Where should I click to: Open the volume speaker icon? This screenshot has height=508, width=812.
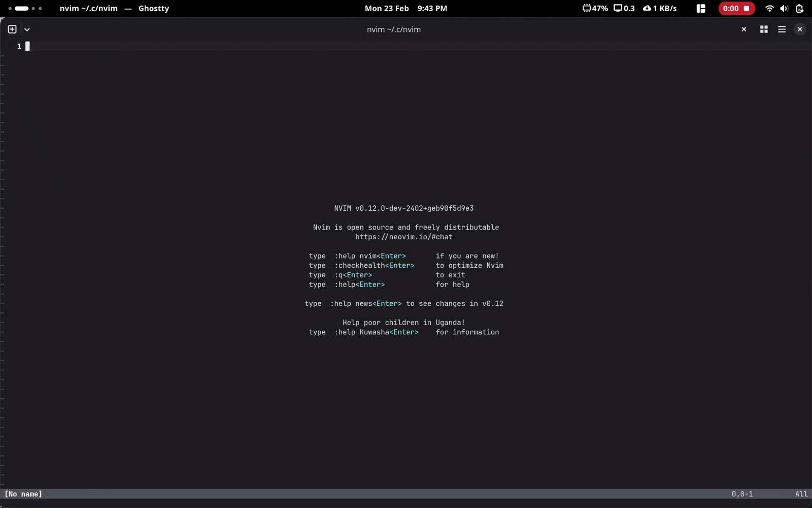pyautogui.click(x=784, y=9)
